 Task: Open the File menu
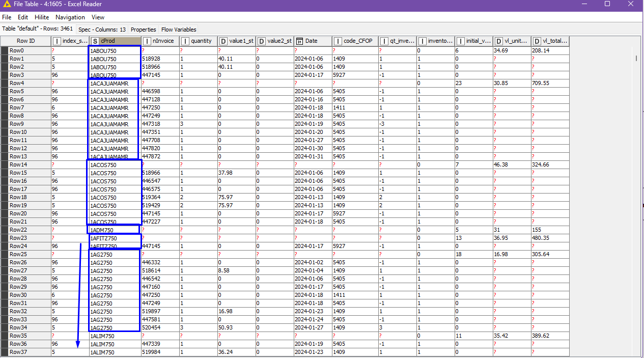pyautogui.click(x=7, y=17)
